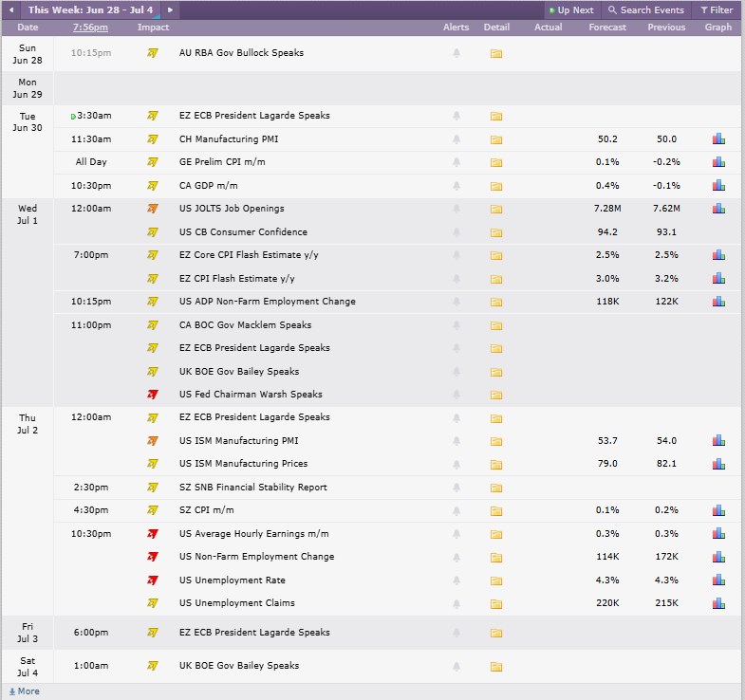
Task: Toggle alert bell for US JOLTS Job Openings
Action: (x=456, y=209)
